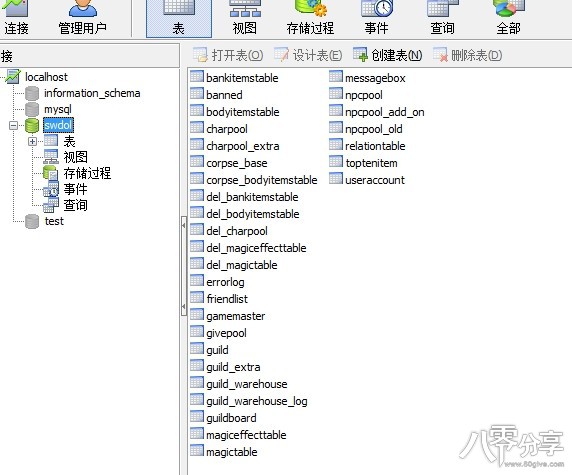
Task: Select the localhost connection node
Action: click(46, 77)
